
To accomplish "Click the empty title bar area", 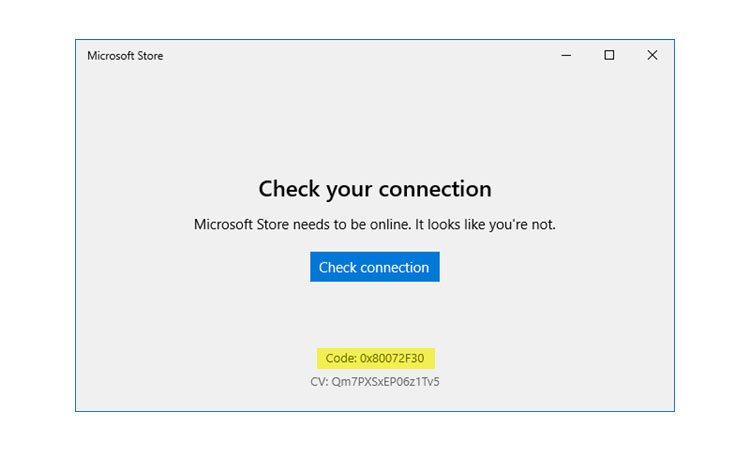I will point(350,56).
